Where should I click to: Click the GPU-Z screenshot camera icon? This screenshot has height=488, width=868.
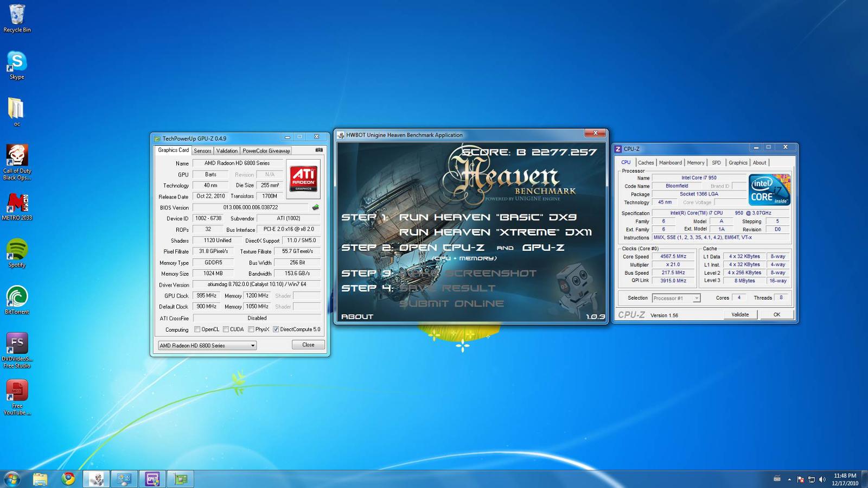click(319, 150)
